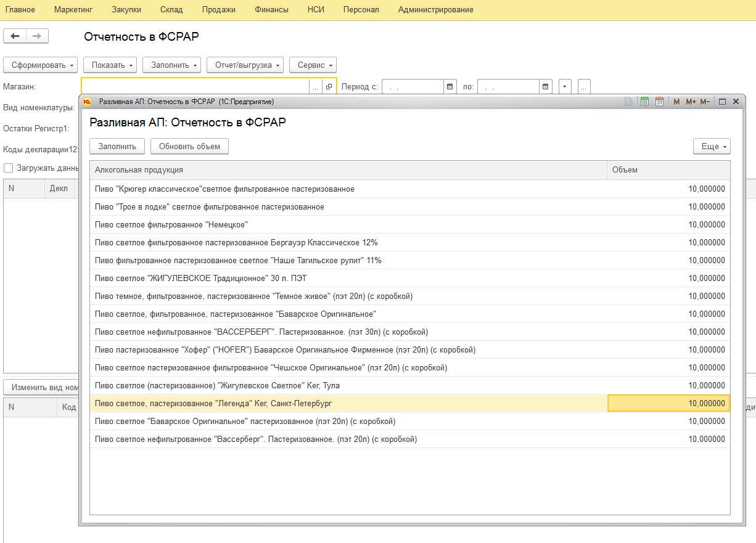Open the НСИ menu
756x543 pixels.
tap(316, 10)
